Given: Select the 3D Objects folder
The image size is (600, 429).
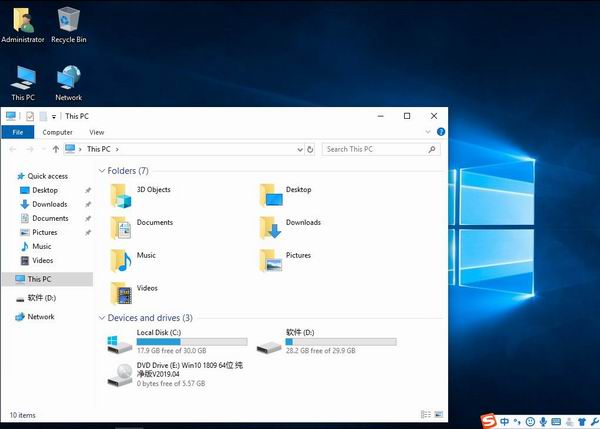Looking at the screenshot, I should click(x=141, y=195).
